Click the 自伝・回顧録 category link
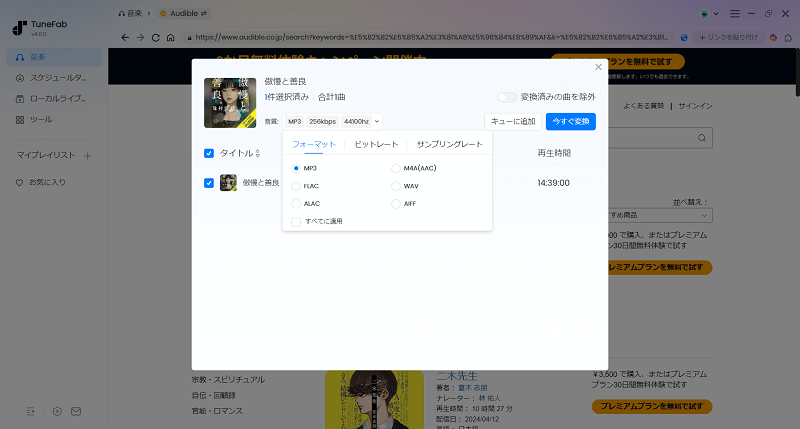Screen dimensions: 800x429 click(214, 395)
